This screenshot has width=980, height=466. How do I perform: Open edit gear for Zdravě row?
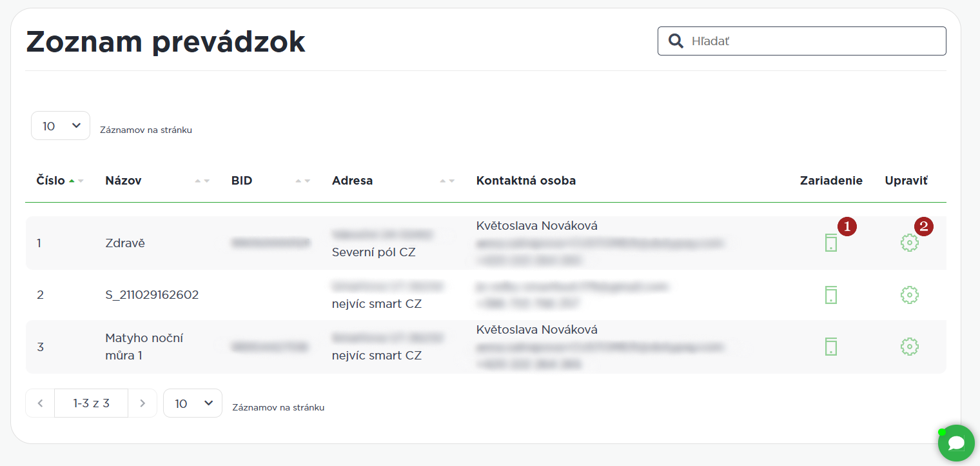[909, 243]
